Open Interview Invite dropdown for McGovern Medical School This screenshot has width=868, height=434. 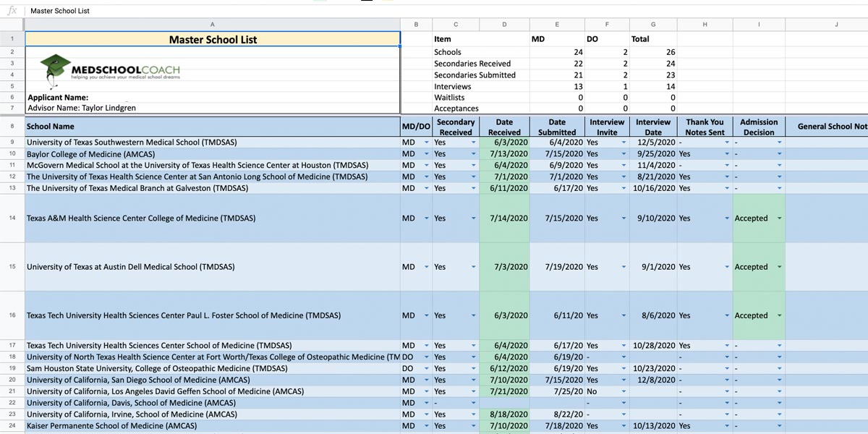pyautogui.click(x=624, y=166)
